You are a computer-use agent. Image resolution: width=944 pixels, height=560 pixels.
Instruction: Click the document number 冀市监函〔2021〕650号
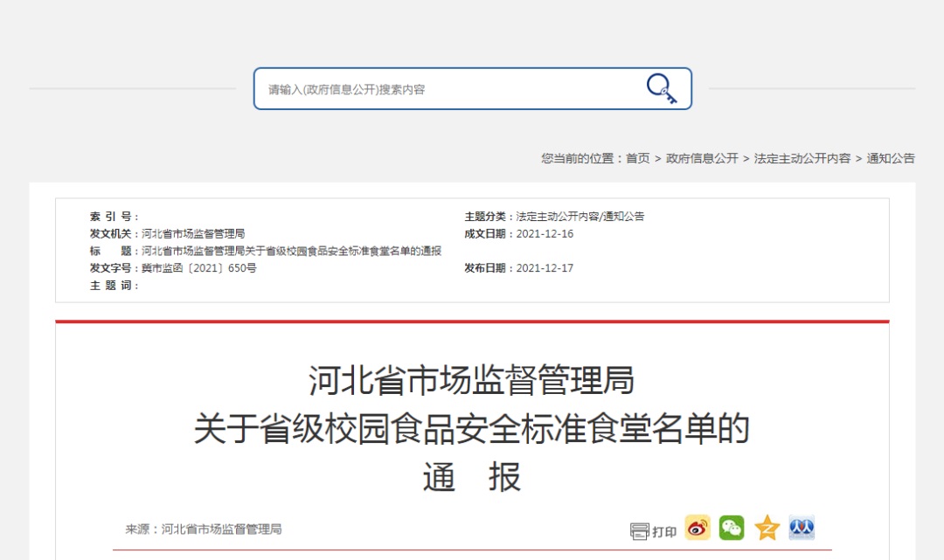click(198, 268)
